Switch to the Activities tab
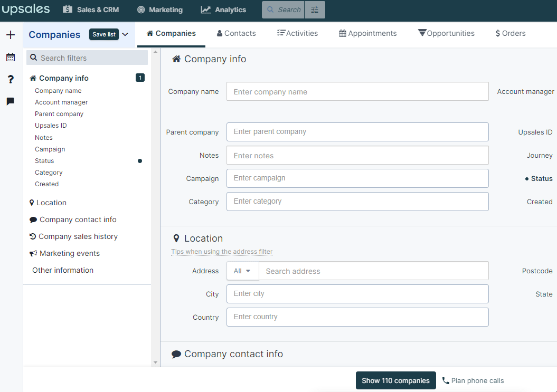The width and height of the screenshot is (557, 392). pos(297,33)
